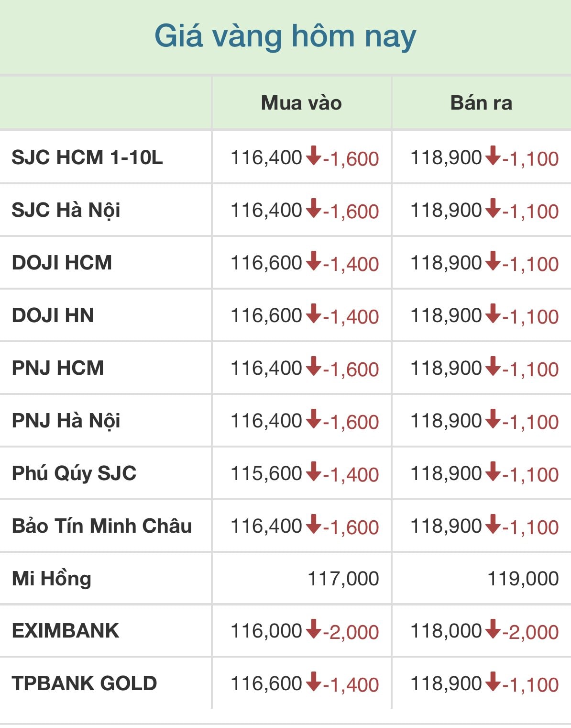
Task: Click the Bảo Tín Minh Châu label
Action: coord(102,526)
